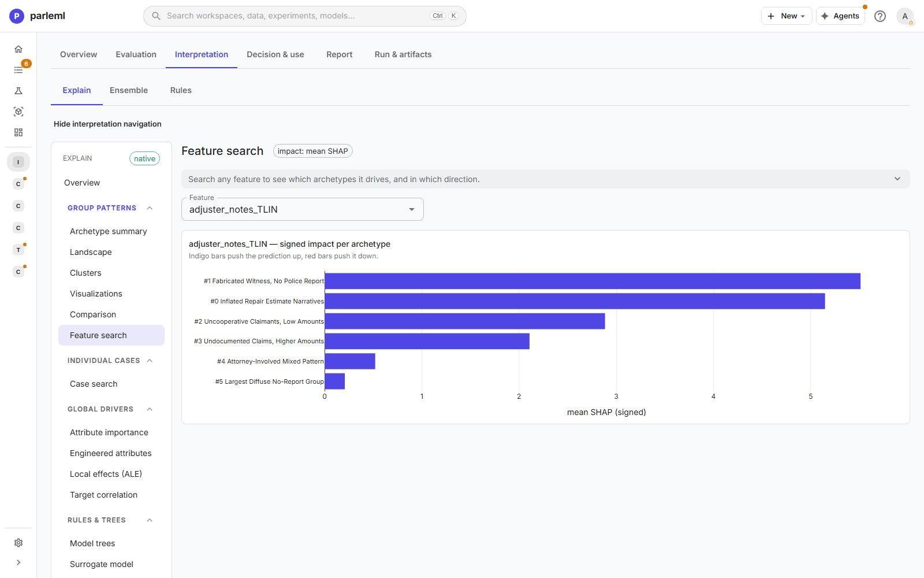
Task: Click the help question mark icon
Action: click(x=880, y=16)
